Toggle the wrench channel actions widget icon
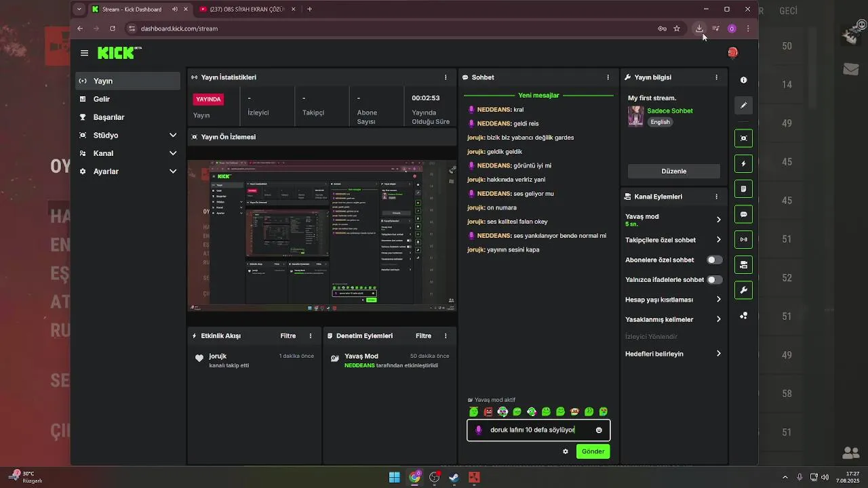The height and width of the screenshot is (488, 868). (743, 290)
